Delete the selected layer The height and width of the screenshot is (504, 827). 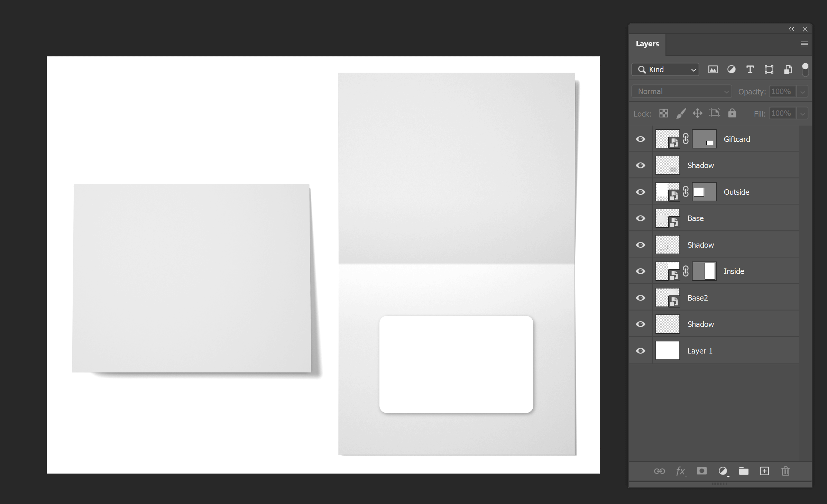[785, 471]
